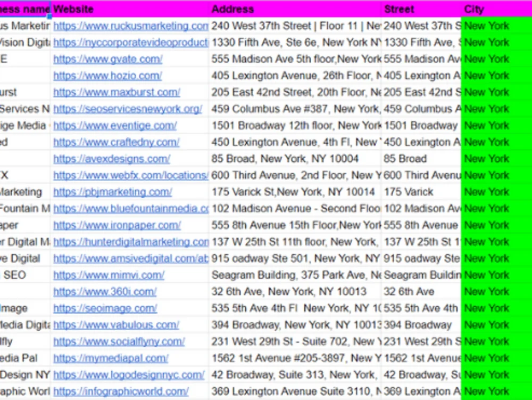The height and width of the screenshot is (400, 532).
Task: Open the seoimage.com link
Action: (x=105, y=309)
